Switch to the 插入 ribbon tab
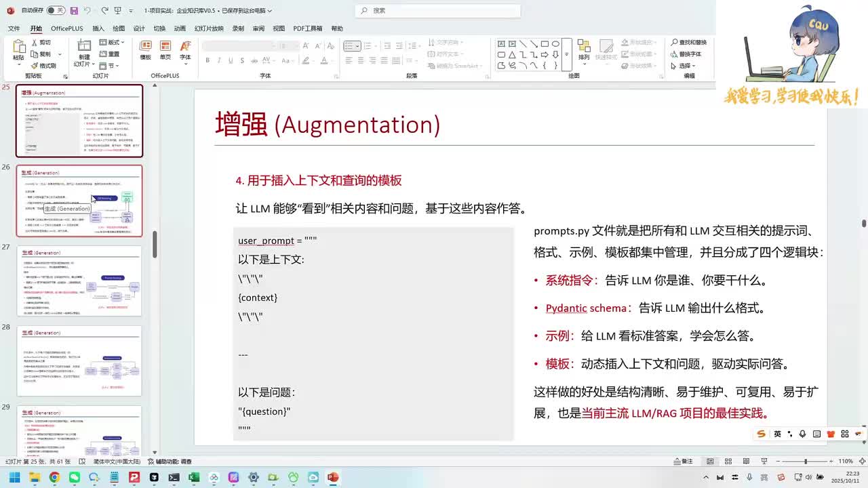Viewport: 868px width, 488px height. 98,28
